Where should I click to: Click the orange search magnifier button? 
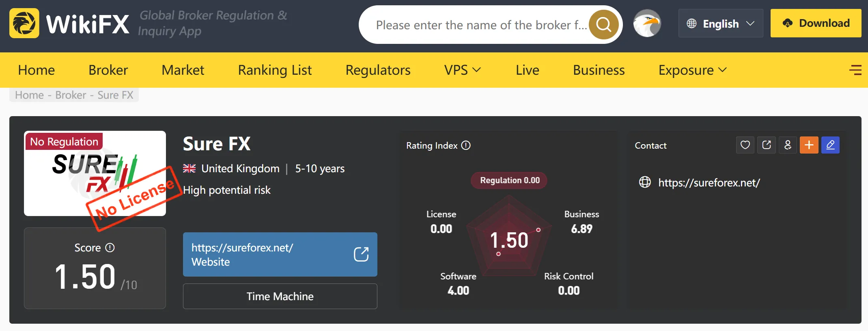(x=603, y=25)
